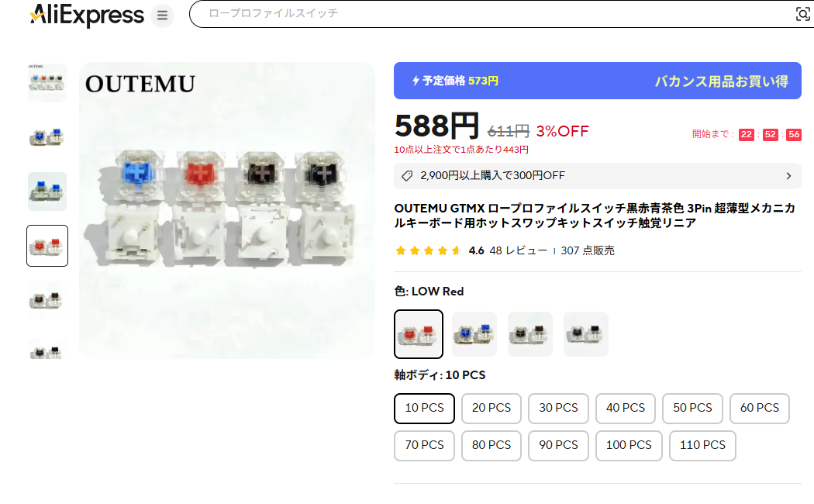
Task: Select the blue switch color swatch
Action: click(x=474, y=333)
